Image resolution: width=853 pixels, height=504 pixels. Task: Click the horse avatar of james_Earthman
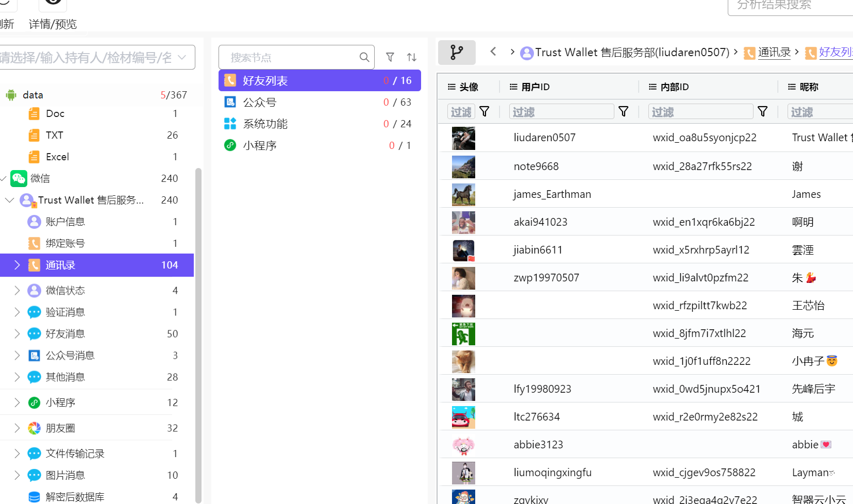[x=463, y=194]
